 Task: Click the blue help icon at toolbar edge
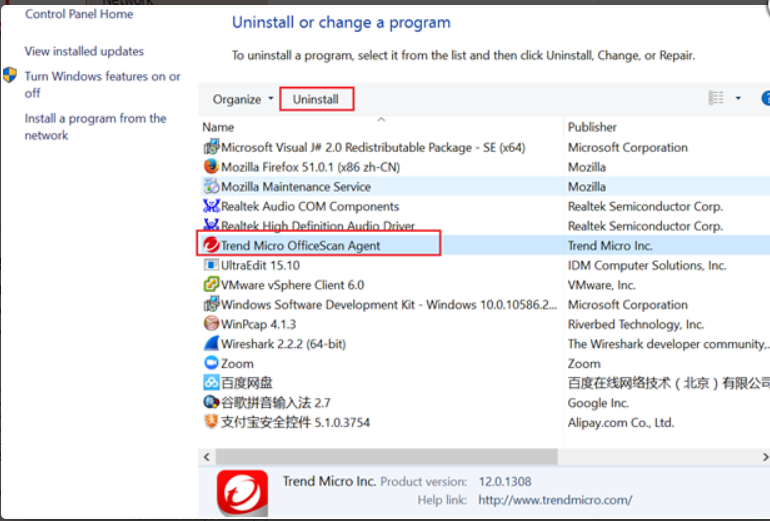[x=766, y=98]
